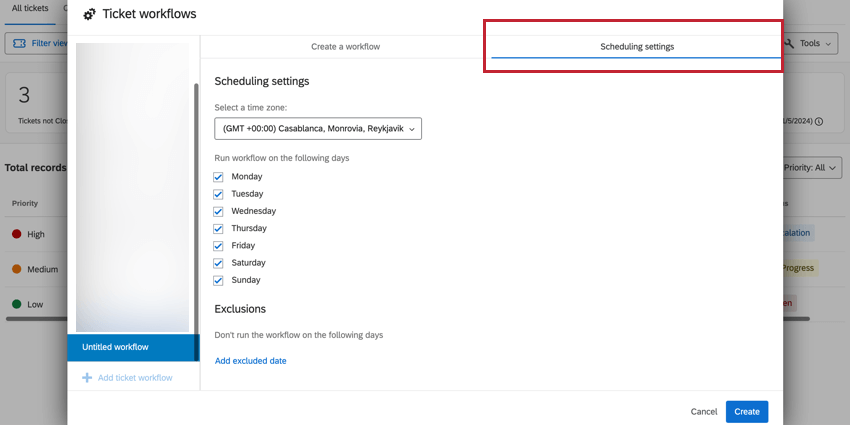Click the red High priority dot

(x=17, y=234)
